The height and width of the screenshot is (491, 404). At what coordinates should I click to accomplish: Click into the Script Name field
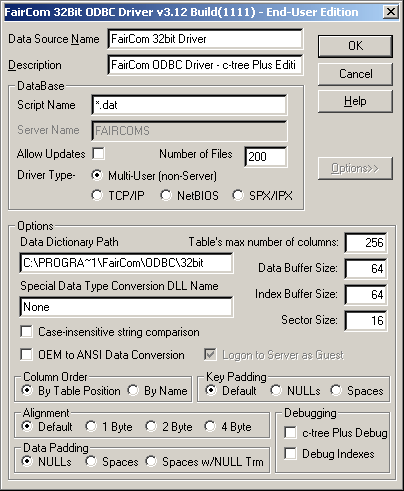189,105
